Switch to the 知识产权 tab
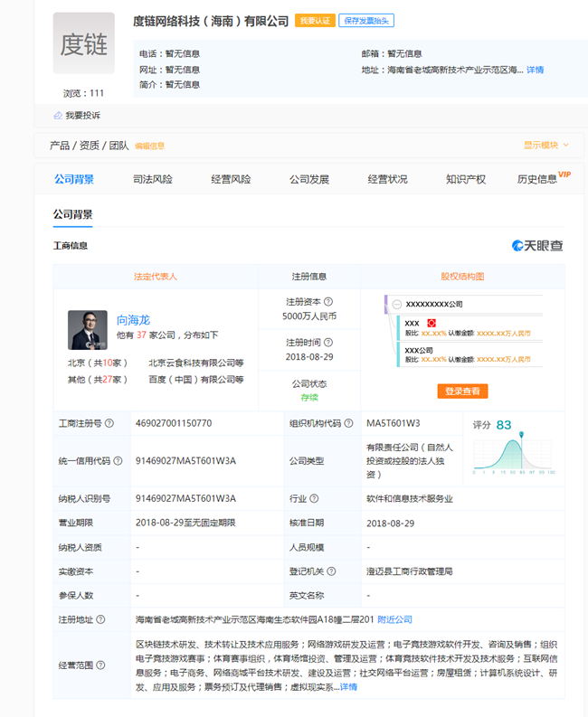Screen dimensions: 588x717 click(x=466, y=179)
